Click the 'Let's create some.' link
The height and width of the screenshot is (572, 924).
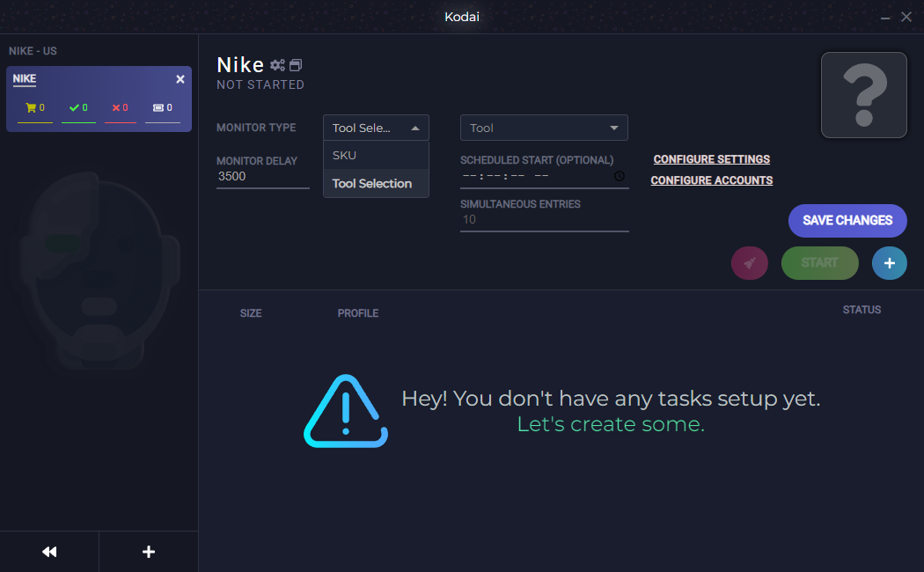click(611, 424)
